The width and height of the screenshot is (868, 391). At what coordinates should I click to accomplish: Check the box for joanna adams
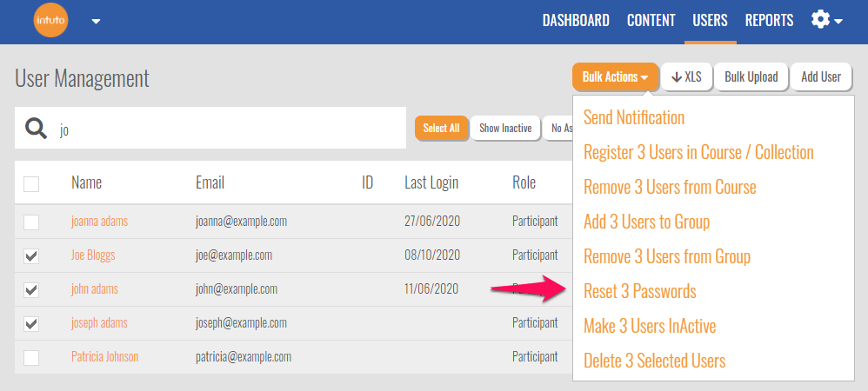31,222
